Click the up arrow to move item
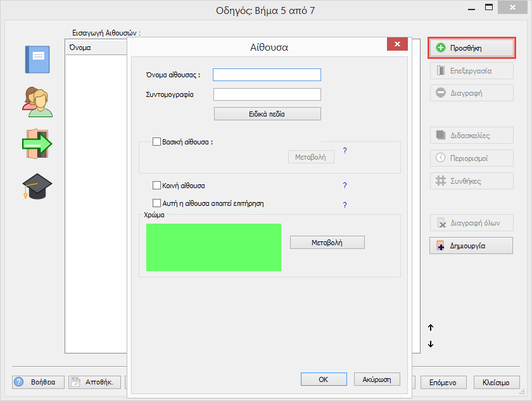The image size is (532, 401). (x=431, y=328)
